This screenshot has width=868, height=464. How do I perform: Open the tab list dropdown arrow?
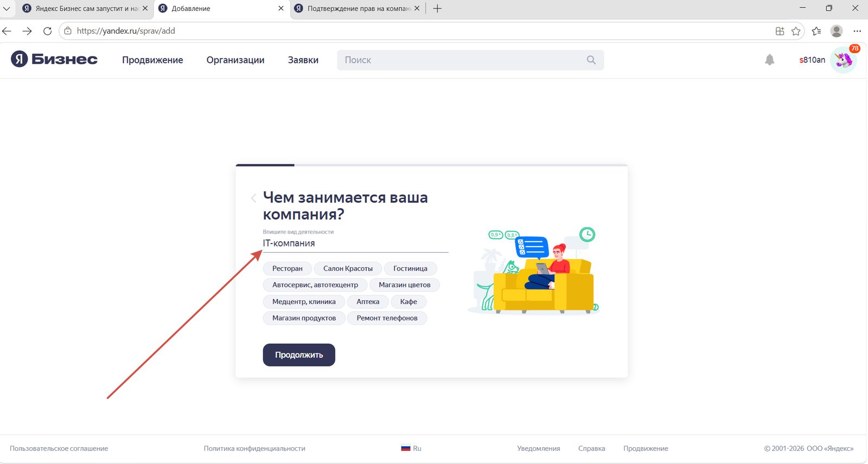point(7,9)
